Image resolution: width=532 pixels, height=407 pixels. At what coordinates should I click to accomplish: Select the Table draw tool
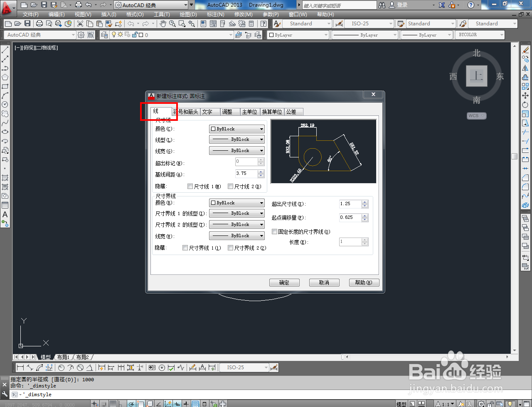5,205
